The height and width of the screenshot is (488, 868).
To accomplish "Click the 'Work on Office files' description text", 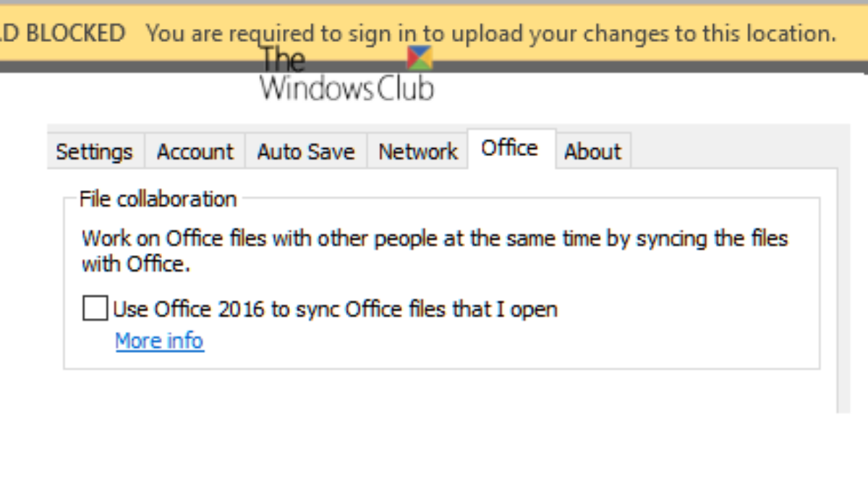I will click(434, 238).
